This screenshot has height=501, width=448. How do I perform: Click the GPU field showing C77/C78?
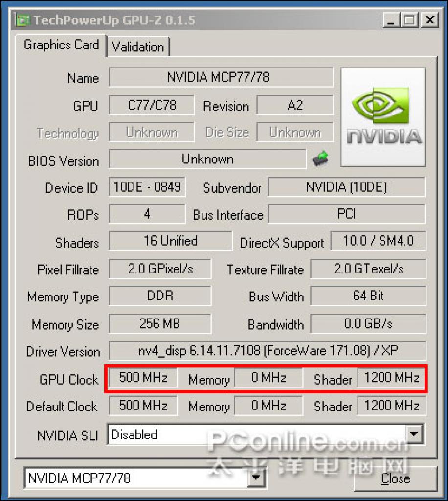(151, 105)
